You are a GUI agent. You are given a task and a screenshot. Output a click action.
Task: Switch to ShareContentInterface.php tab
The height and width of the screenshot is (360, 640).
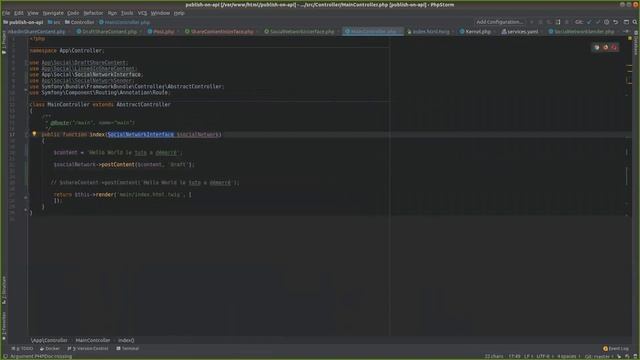point(222,31)
